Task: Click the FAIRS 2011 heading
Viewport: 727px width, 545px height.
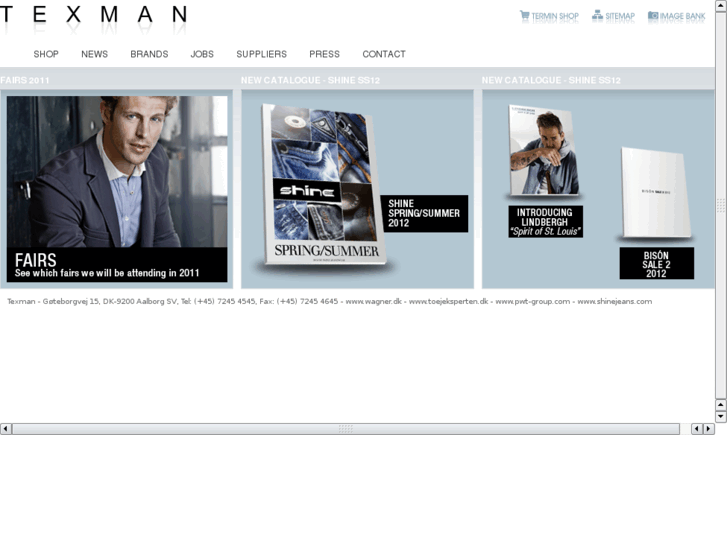Action: click(x=25, y=80)
